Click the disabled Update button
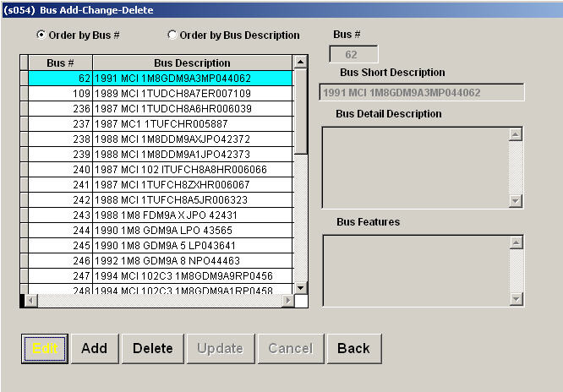The image size is (563, 392). pyautogui.click(x=221, y=349)
